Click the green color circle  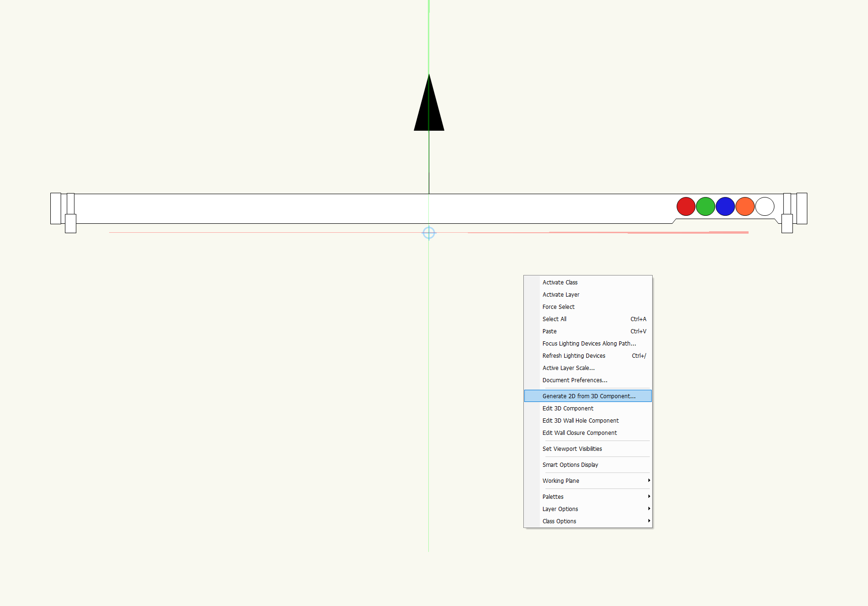[705, 206]
